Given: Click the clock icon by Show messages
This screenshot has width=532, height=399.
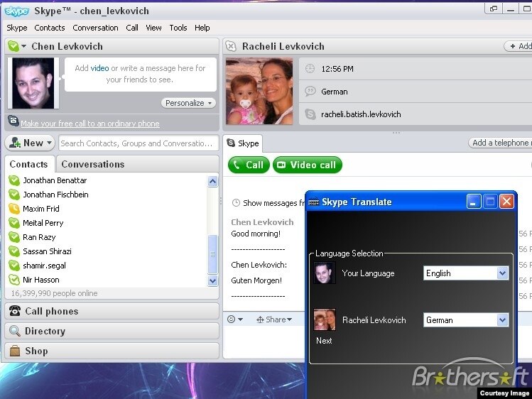Looking at the screenshot, I should click(x=236, y=203).
